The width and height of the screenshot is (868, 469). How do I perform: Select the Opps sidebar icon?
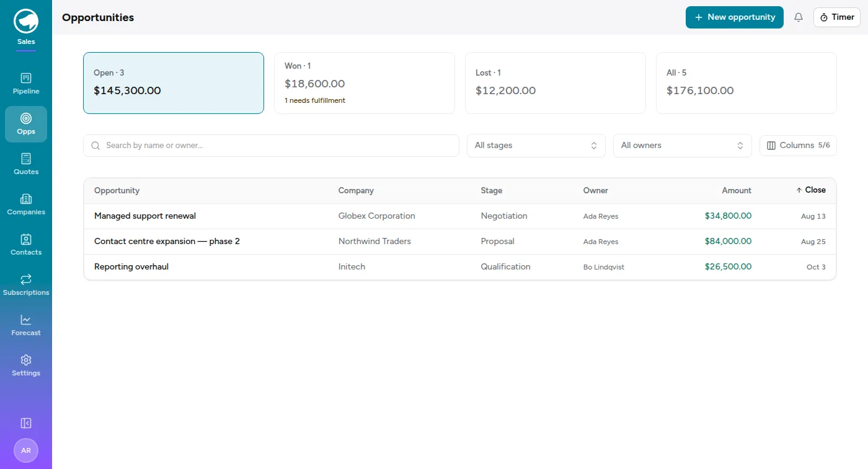point(26,125)
